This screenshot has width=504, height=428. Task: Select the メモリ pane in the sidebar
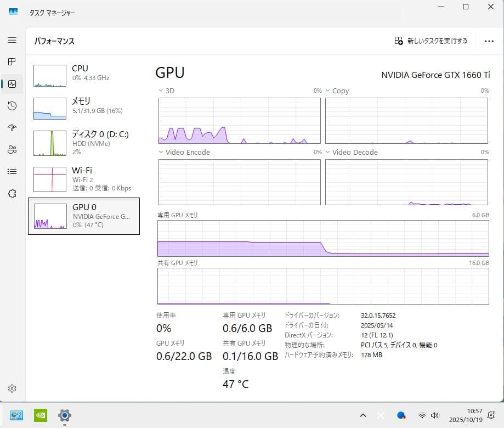[82, 108]
